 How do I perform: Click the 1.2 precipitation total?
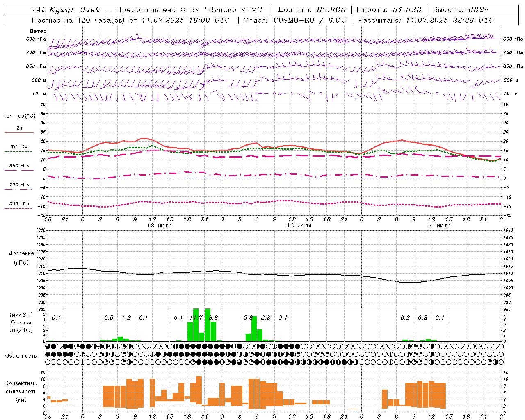pyautogui.click(x=126, y=317)
